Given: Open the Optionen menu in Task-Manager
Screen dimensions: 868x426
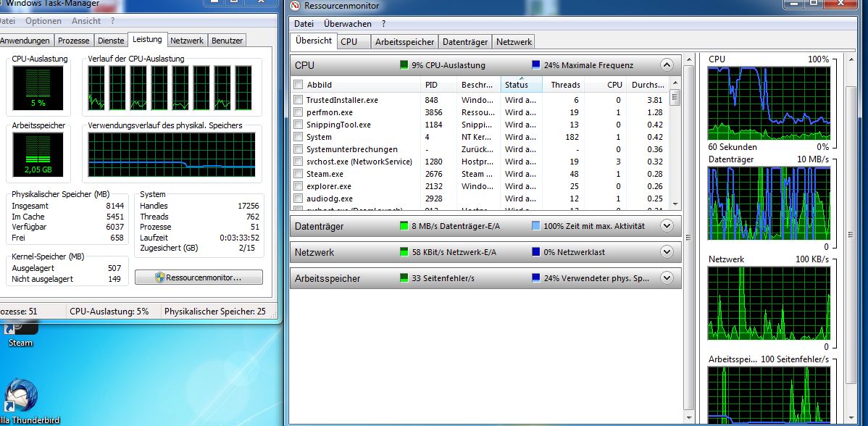Looking at the screenshot, I should click(43, 21).
